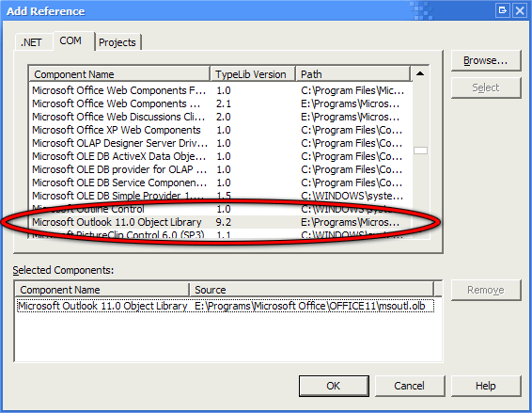Select Microsoft Office Web Components 2.1 row
Screen dimensions: 532x413
coord(221,103)
